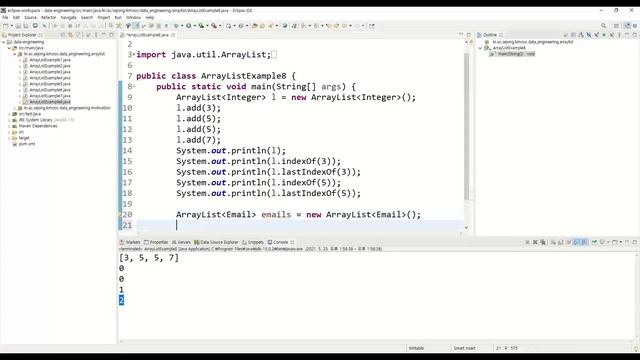Collapse the data-engineering project node
This screenshot has width=640, height=360.
coord(4,42)
